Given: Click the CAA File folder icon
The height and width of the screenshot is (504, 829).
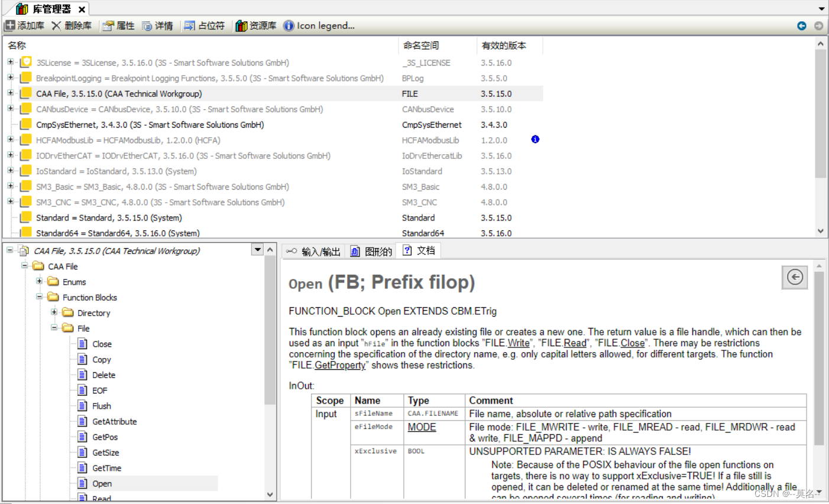Looking at the screenshot, I should coord(38,266).
